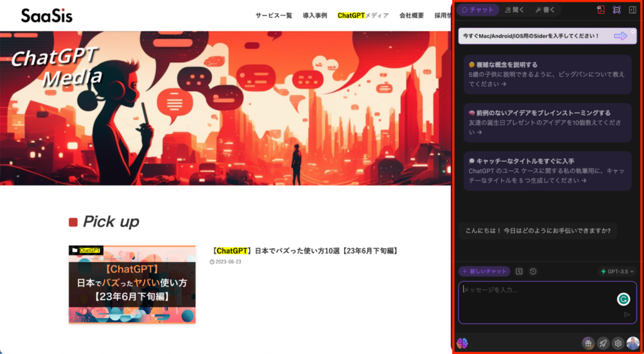Click the rocket upgrade icon
This screenshot has width=644, height=354.
point(603,343)
